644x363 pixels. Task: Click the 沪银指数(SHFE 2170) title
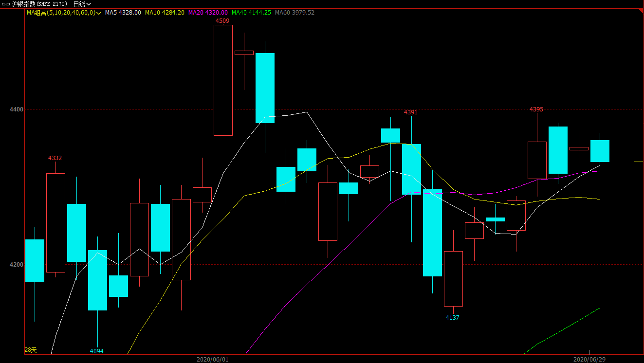pyautogui.click(x=39, y=4)
